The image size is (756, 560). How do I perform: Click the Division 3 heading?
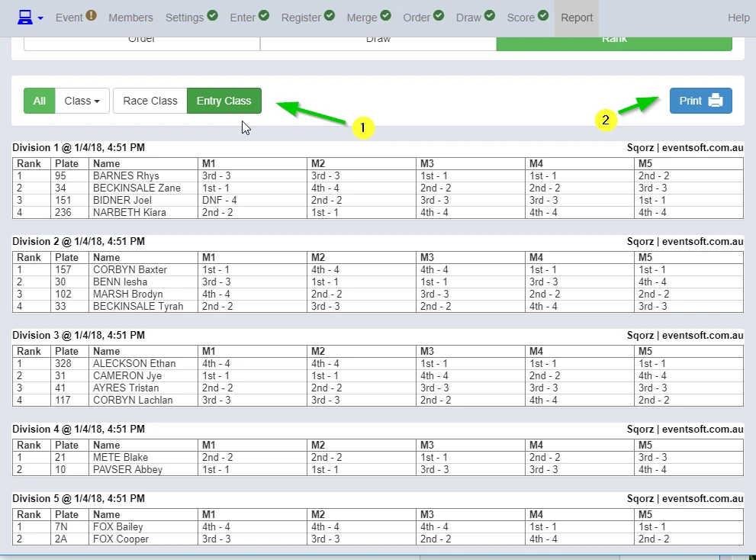click(x=79, y=335)
